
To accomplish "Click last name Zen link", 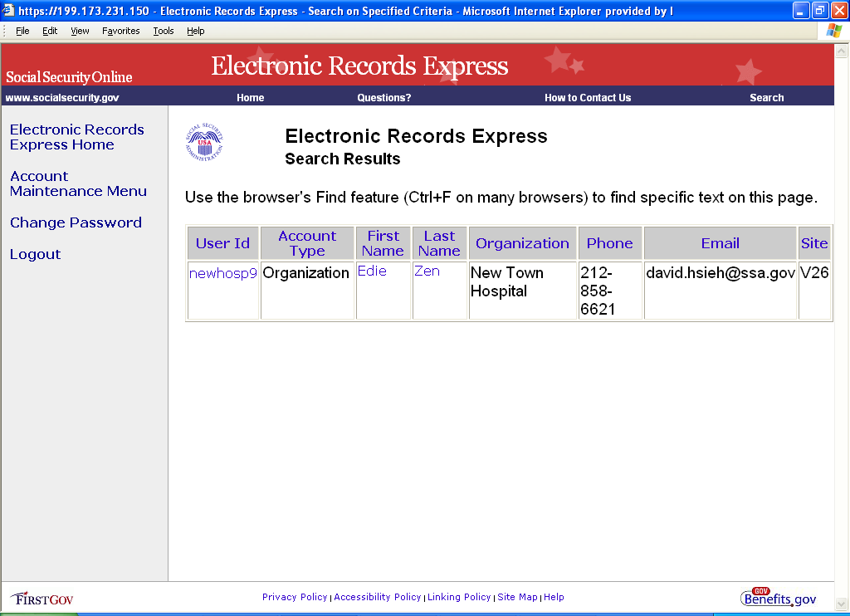I will [427, 271].
